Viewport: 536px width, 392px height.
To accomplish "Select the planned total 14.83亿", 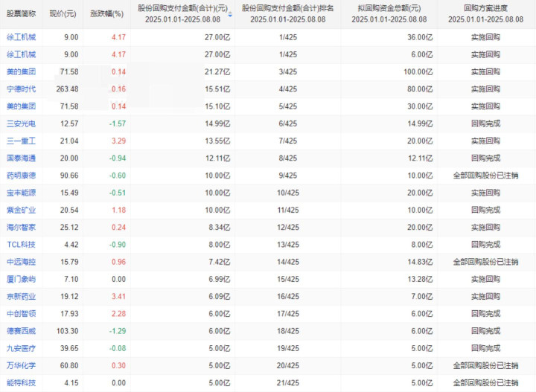I will point(420,262).
